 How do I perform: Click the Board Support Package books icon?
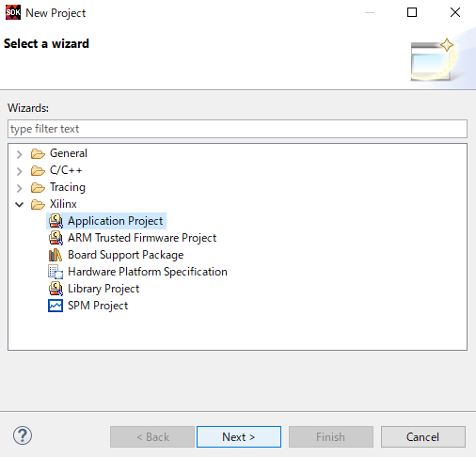(56, 255)
